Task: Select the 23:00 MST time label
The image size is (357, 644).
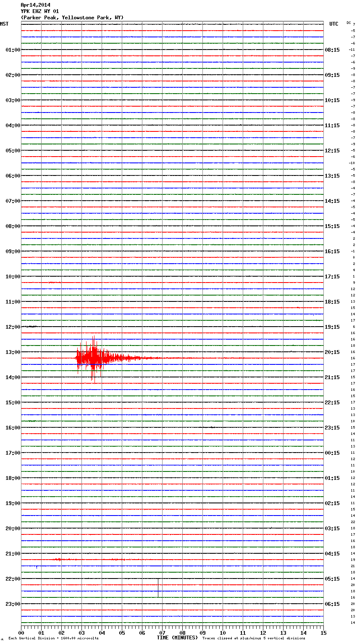Action: click(13, 604)
